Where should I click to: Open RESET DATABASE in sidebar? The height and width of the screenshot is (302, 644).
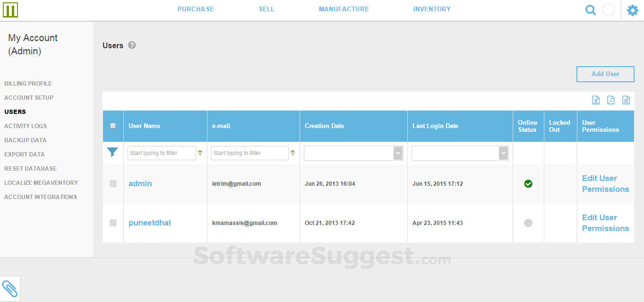30,168
